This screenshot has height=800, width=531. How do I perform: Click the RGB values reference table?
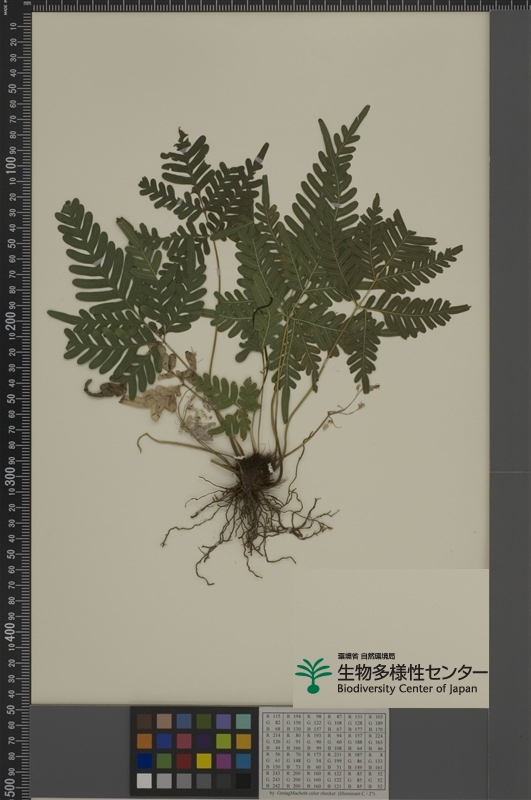324,751
